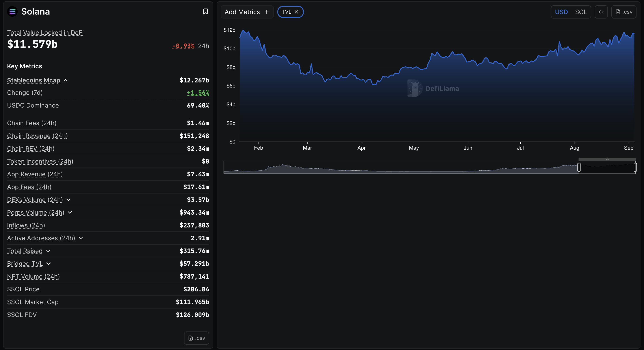The width and height of the screenshot is (644, 350).
Task: Click the Solana logo icon
Action: pos(12,11)
